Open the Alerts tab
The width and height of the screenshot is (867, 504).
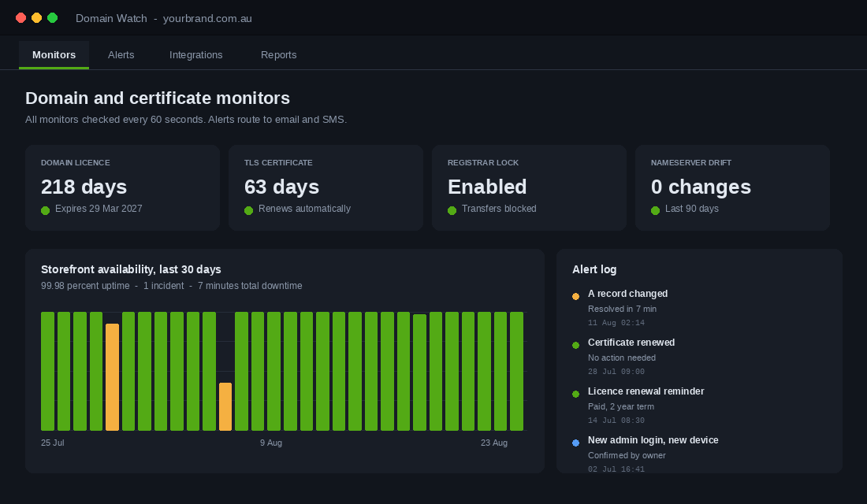[x=121, y=54]
